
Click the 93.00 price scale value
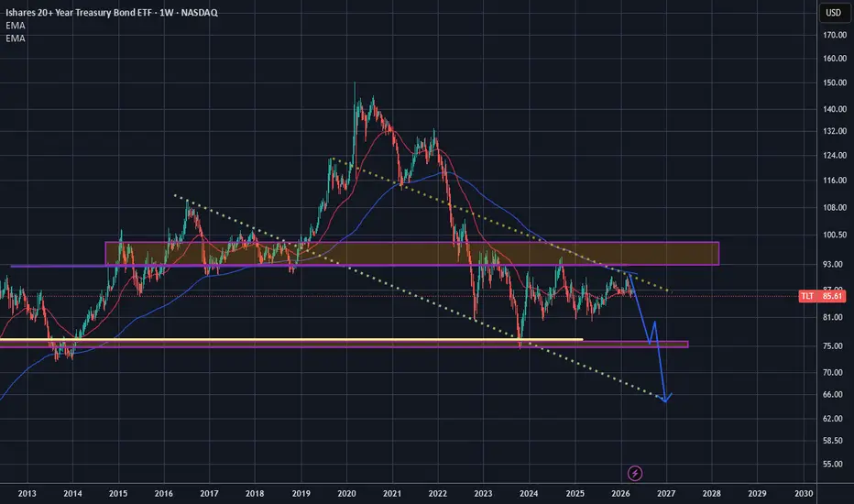tap(835, 264)
